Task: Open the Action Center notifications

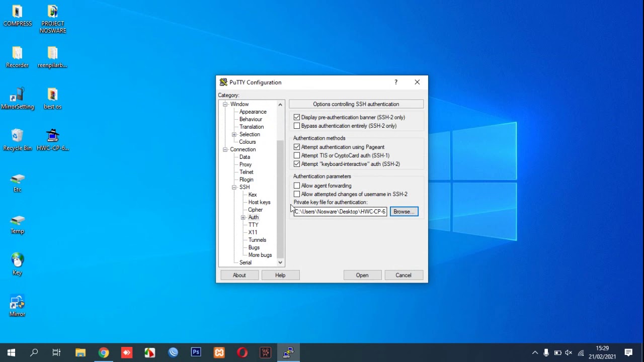Action: (x=628, y=352)
